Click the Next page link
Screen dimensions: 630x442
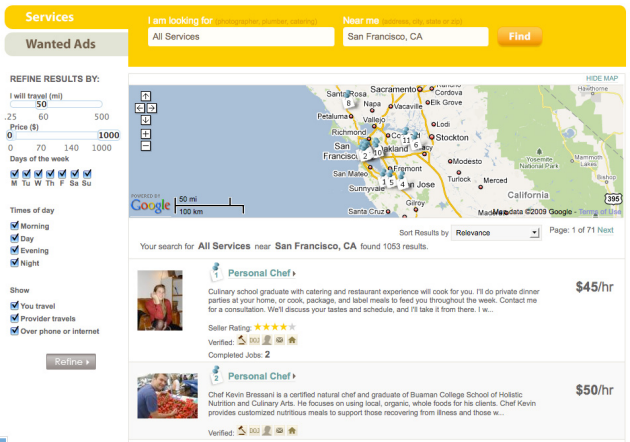tap(605, 230)
